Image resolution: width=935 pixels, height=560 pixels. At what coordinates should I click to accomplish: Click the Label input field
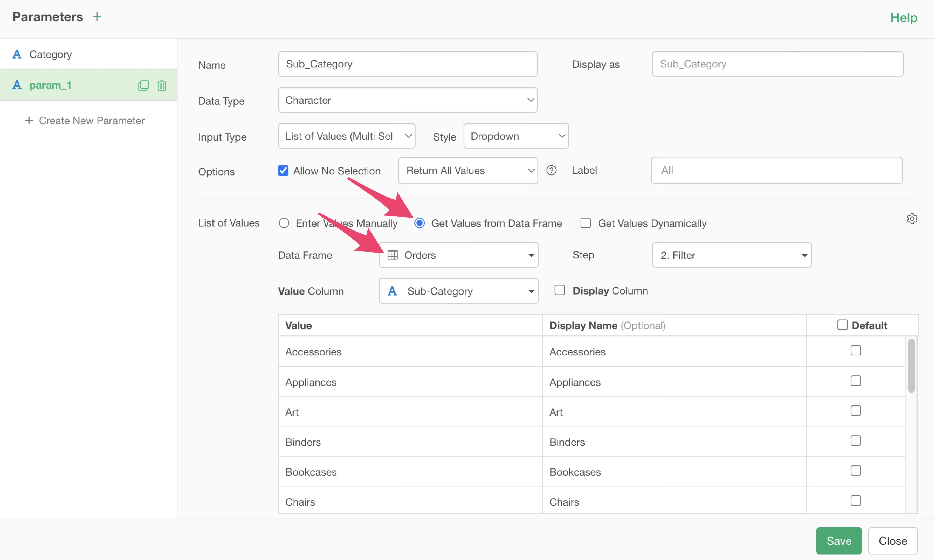pos(776,170)
